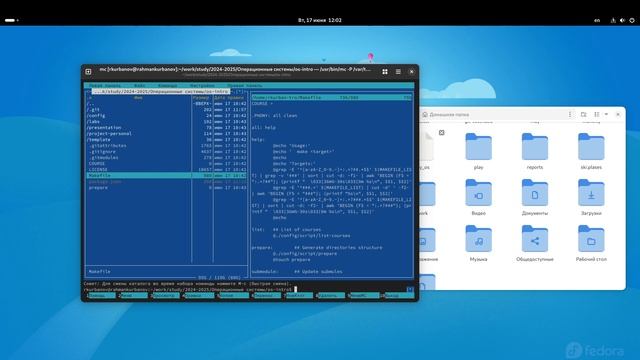Select the .gitattributes file row
This screenshot has width=640, height=360.
pos(167,145)
